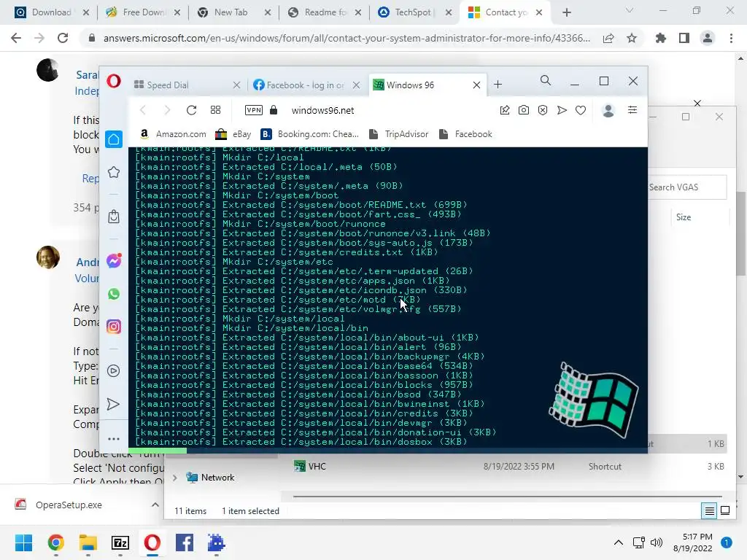Switch to Chrome New Tab tab

coord(234,12)
